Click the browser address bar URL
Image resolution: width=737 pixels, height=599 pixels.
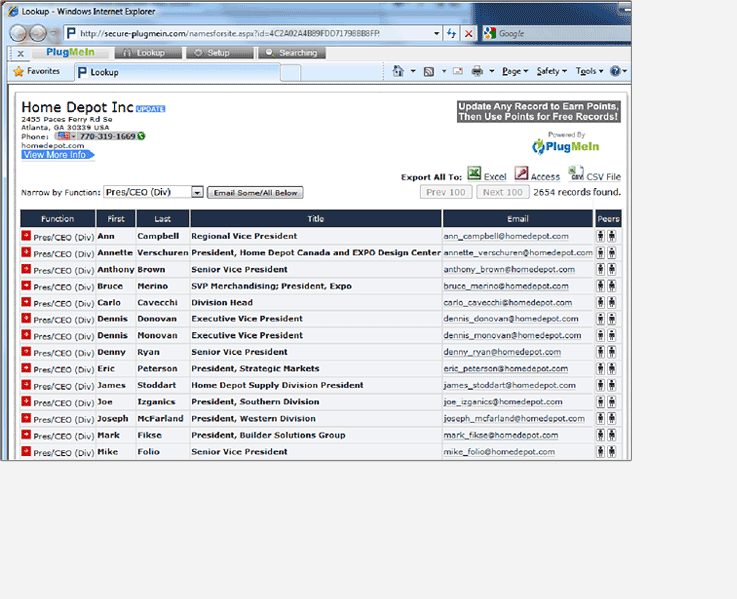coord(229,33)
